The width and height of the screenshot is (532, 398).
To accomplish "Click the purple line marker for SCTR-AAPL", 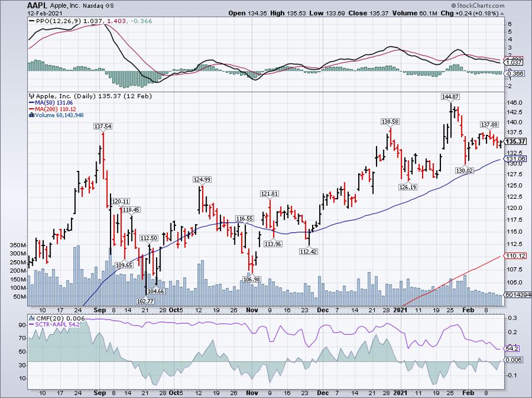I will 32,324.
